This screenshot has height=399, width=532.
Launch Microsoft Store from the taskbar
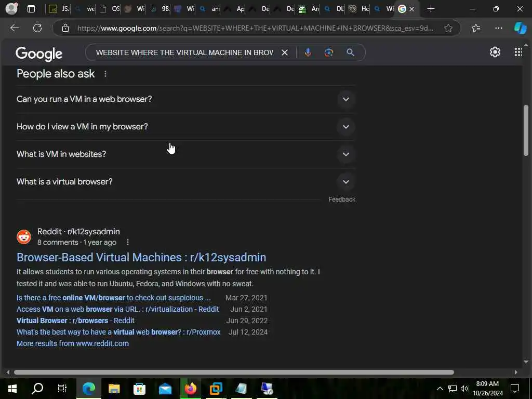click(x=139, y=389)
